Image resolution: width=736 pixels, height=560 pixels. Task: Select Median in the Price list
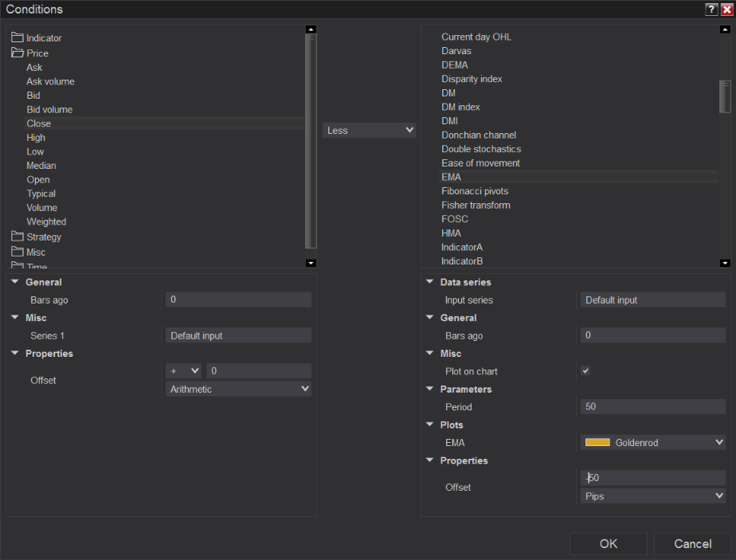pos(41,166)
